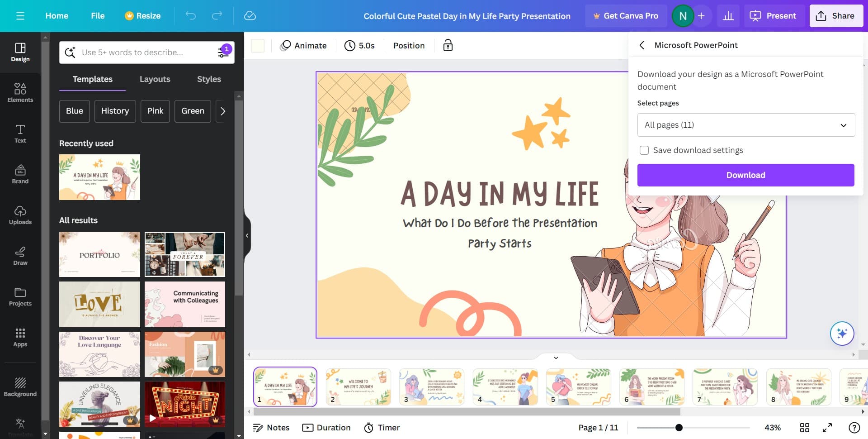Click the Present button
Image resolution: width=868 pixels, height=439 pixels.
(774, 16)
